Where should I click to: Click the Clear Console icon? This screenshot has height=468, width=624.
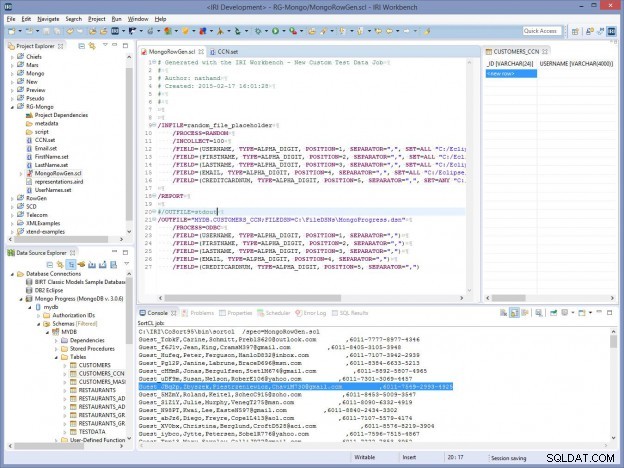point(503,313)
